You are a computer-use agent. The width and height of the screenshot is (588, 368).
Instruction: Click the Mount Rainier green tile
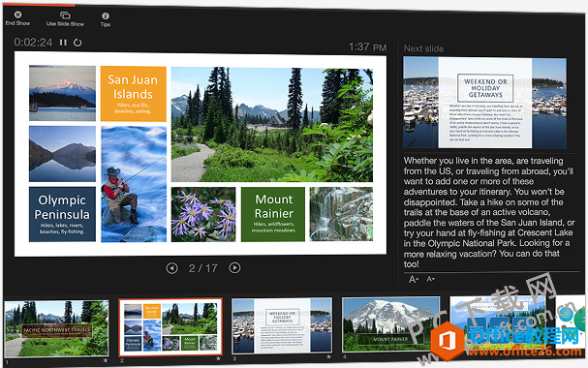pyautogui.click(x=273, y=214)
